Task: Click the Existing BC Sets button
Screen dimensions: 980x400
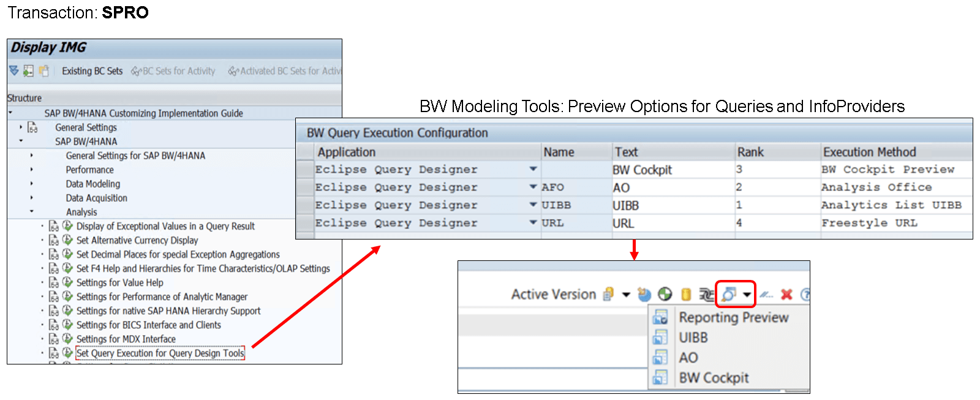Action: coord(92,71)
